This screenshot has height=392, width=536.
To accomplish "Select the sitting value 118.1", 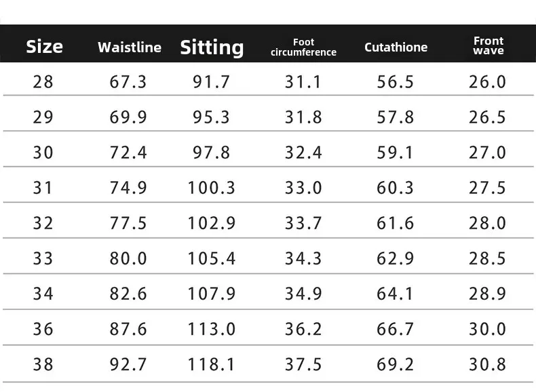I will click(211, 364).
